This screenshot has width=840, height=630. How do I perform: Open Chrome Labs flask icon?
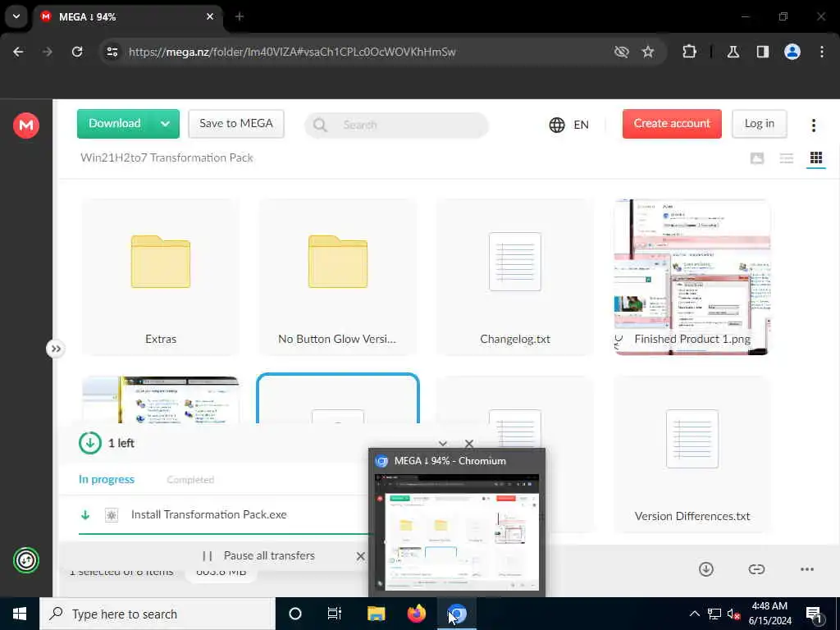[x=733, y=52]
